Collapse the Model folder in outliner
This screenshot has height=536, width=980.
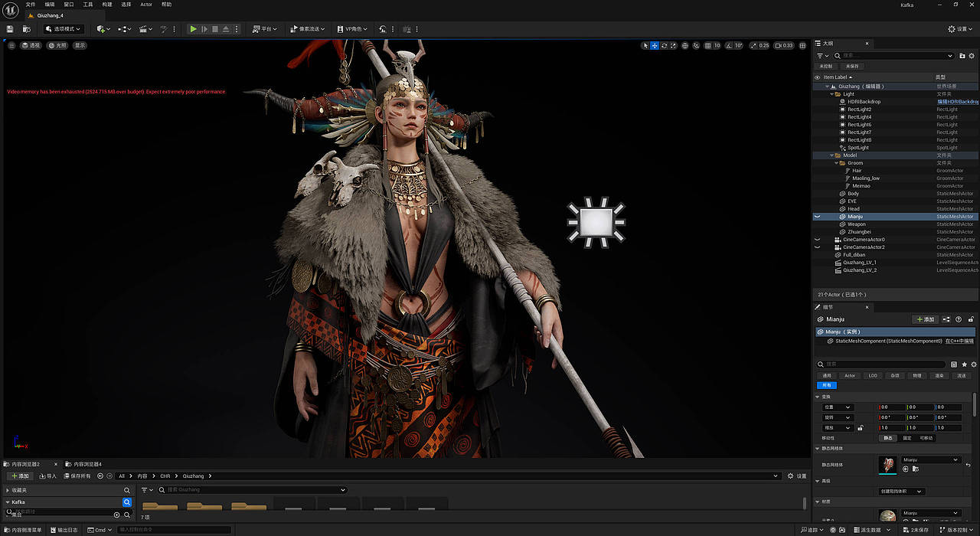832,155
